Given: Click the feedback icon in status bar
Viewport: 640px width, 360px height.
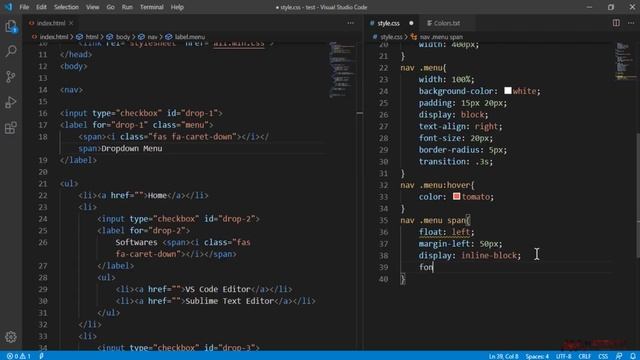Looking at the screenshot, I should [619, 356].
